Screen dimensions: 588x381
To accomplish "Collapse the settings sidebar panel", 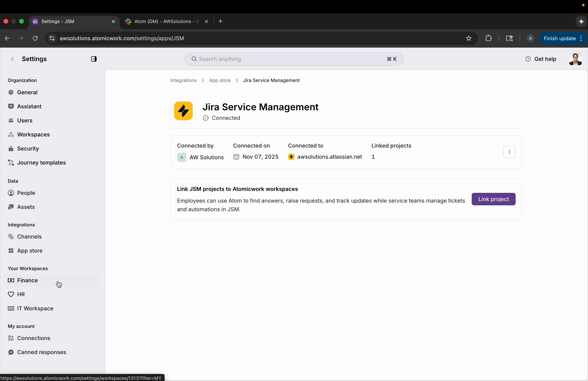I will click(94, 59).
